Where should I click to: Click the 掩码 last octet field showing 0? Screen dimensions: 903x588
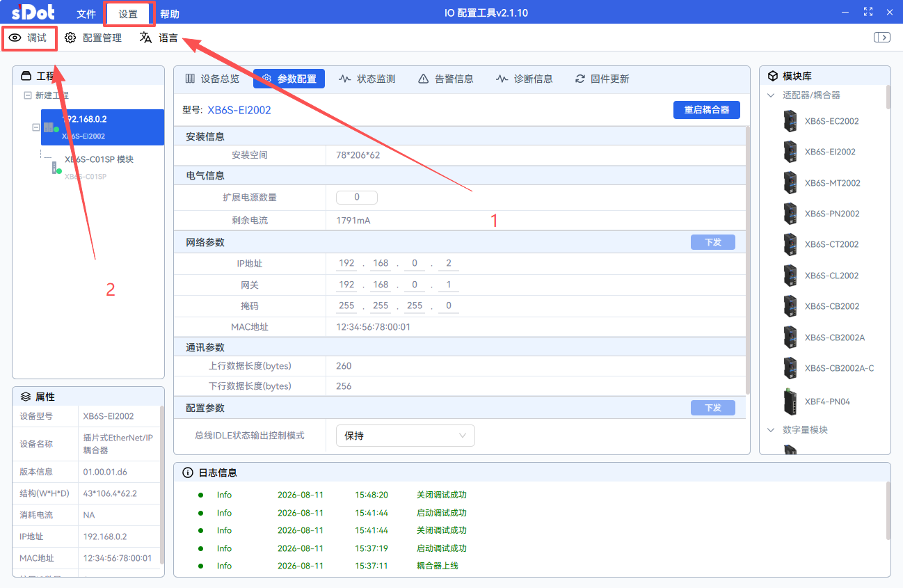[x=449, y=305]
